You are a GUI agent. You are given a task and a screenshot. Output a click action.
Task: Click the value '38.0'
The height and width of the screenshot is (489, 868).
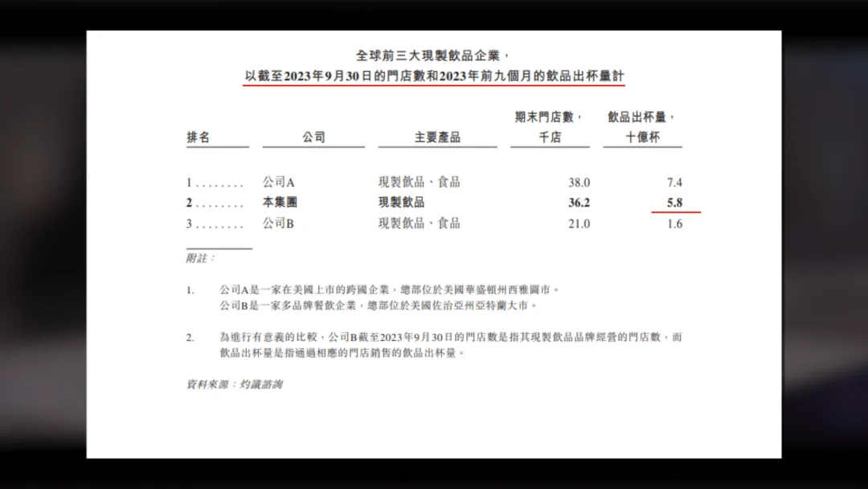579,183
